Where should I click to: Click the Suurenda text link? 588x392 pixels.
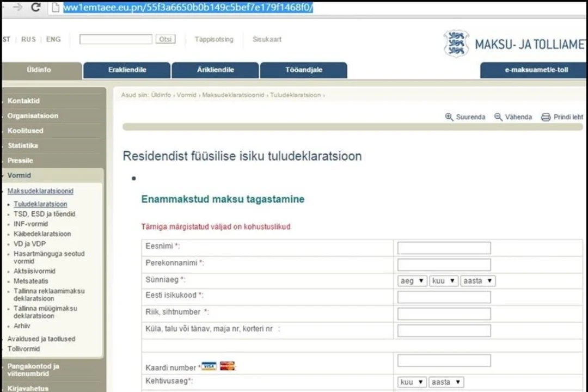pyautogui.click(x=470, y=117)
